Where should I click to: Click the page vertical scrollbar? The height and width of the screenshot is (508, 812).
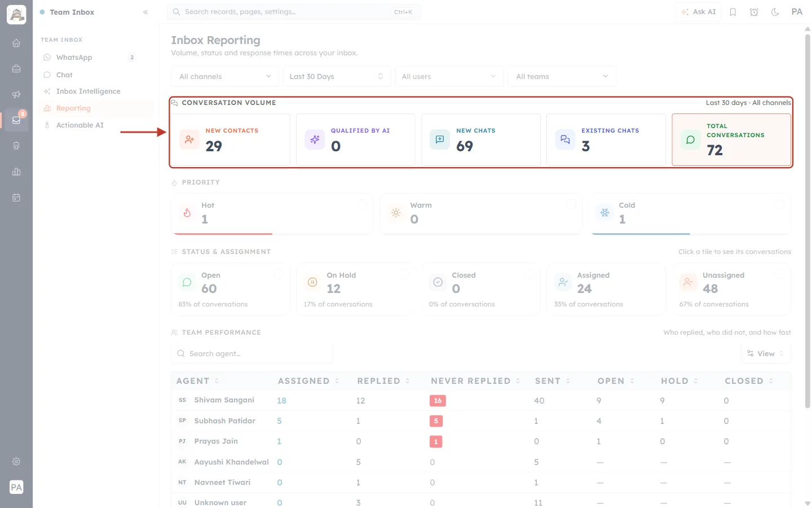pyautogui.click(x=807, y=220)
